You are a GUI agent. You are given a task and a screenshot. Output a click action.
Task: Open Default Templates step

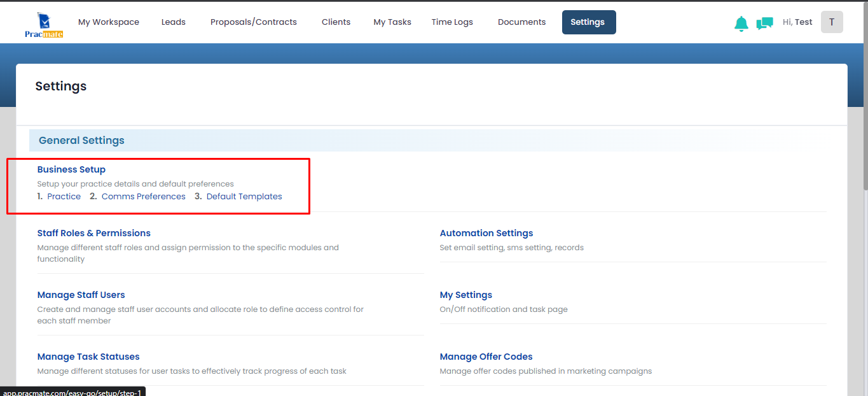[x=244, y=197]
